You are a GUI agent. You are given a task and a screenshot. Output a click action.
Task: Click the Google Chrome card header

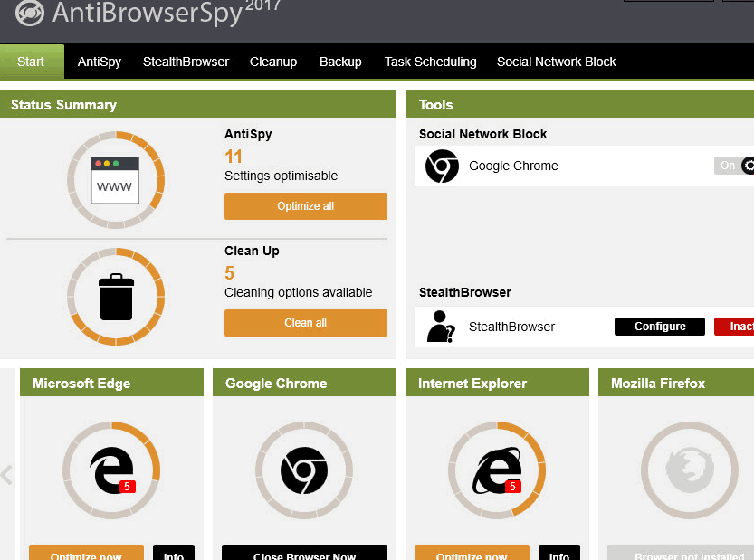(x=304, y=383)
